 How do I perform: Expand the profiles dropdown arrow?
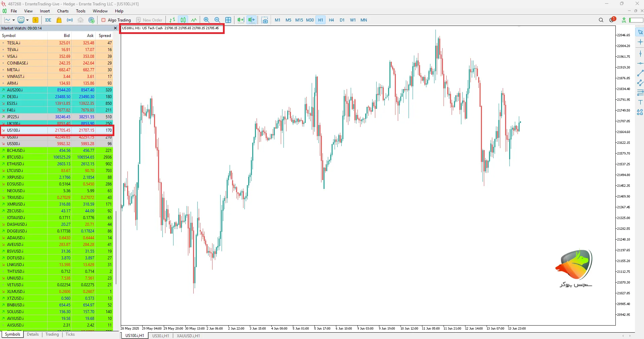[x=27, y=20]
